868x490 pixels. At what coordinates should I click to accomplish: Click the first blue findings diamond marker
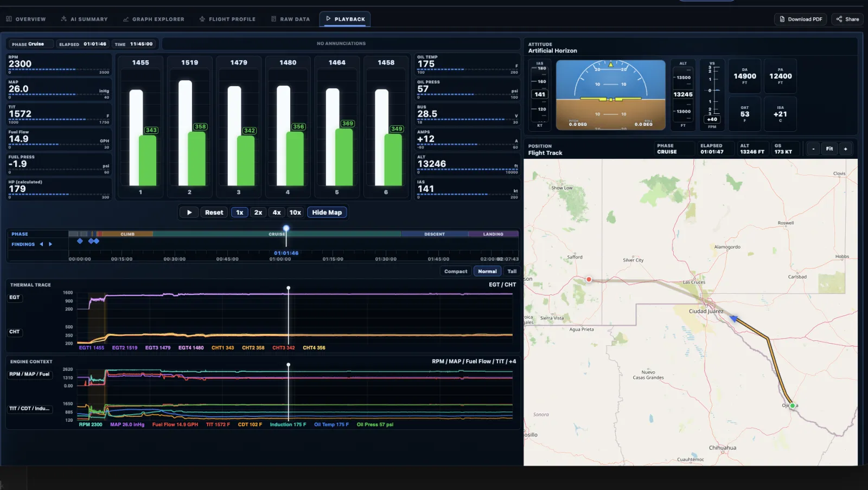pyautogui.click(x=80, y=241)
